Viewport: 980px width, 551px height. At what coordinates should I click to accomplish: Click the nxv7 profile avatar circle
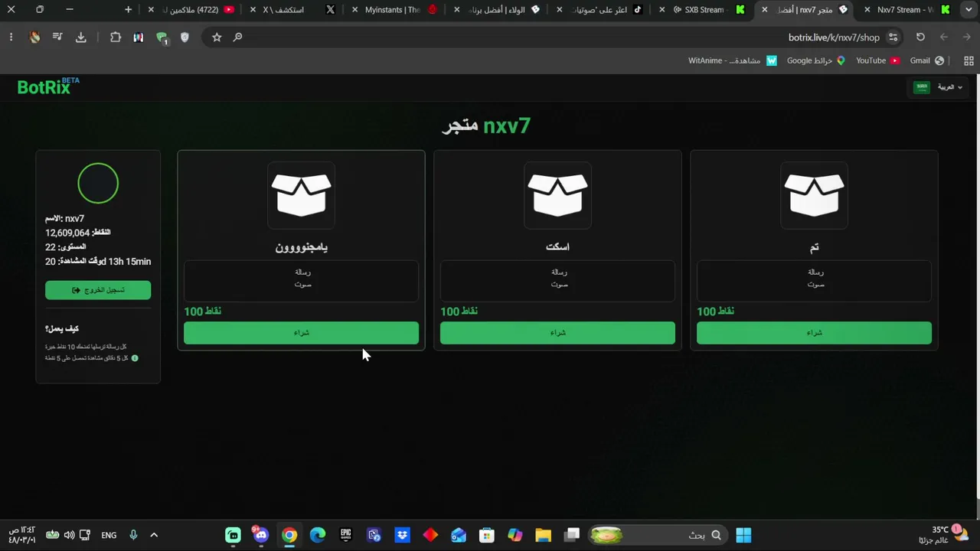click(98, 184)
